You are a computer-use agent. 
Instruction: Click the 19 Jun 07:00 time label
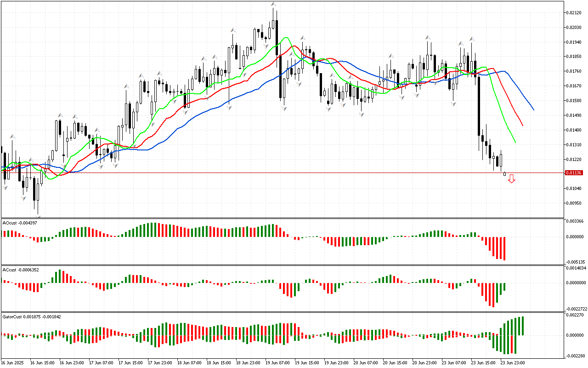[278, 362]
